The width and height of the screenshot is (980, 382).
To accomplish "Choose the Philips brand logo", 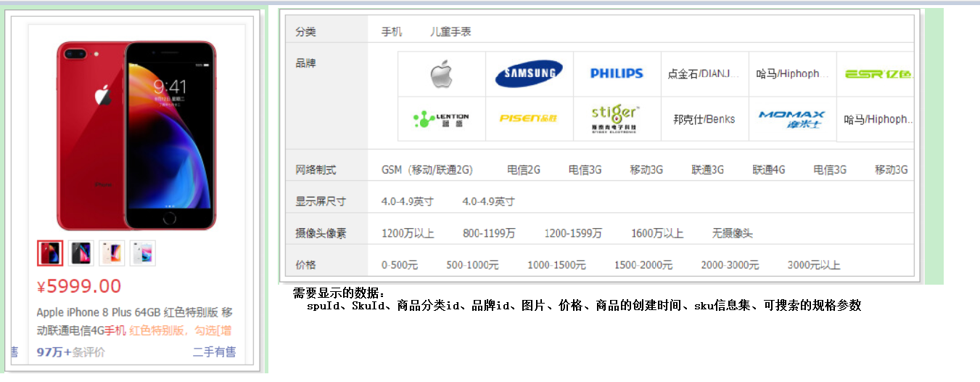I will click(x=617, y=73).
